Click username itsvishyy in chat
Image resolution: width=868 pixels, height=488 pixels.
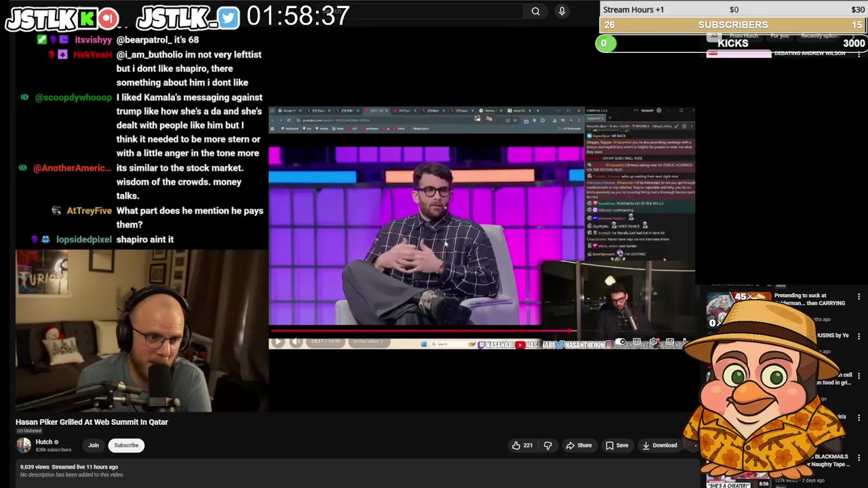coord(93,40)
